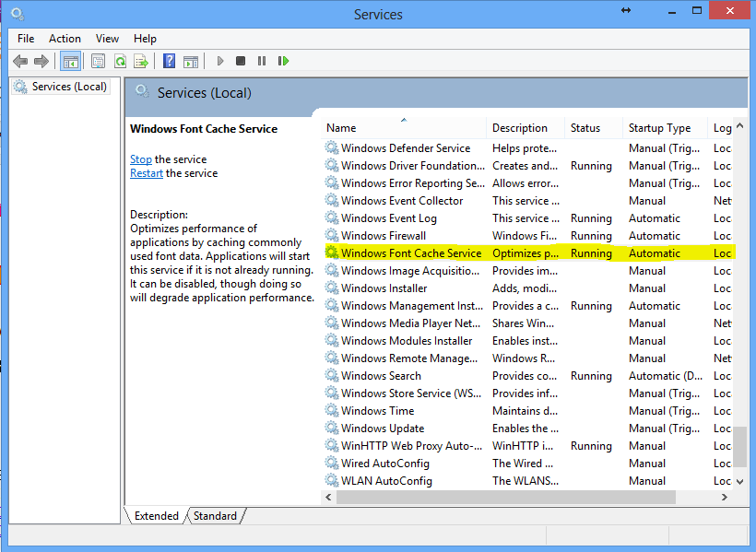Click gear icon of WLAN AutoConfig
Viewport: 756px width, 552px height.
click(331, 480)
